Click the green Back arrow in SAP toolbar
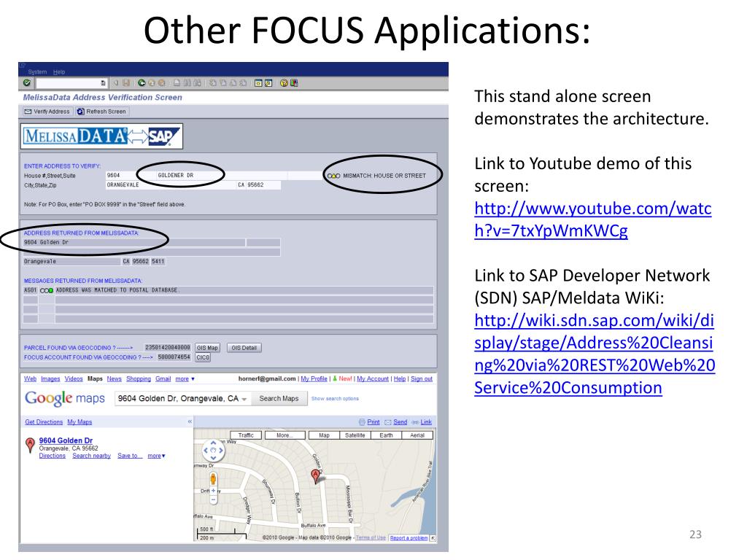This screenshot has width=747, height=560. click(x=142, y=83)
